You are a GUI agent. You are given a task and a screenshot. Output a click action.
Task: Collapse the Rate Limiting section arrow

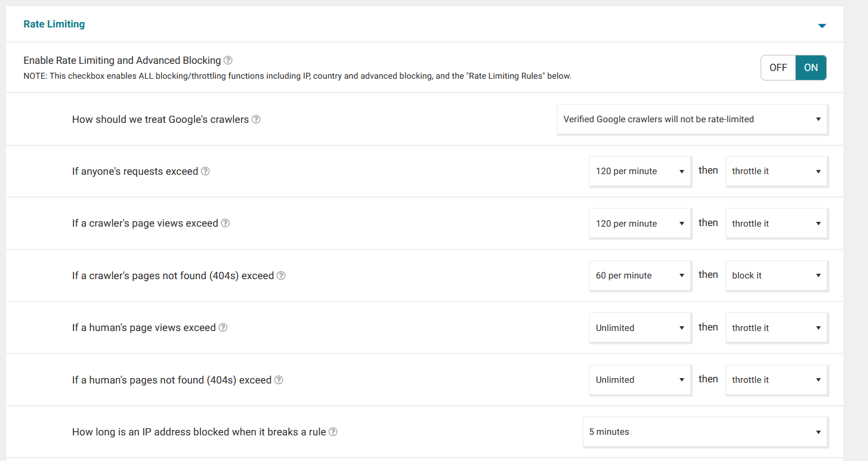(822, 26)
